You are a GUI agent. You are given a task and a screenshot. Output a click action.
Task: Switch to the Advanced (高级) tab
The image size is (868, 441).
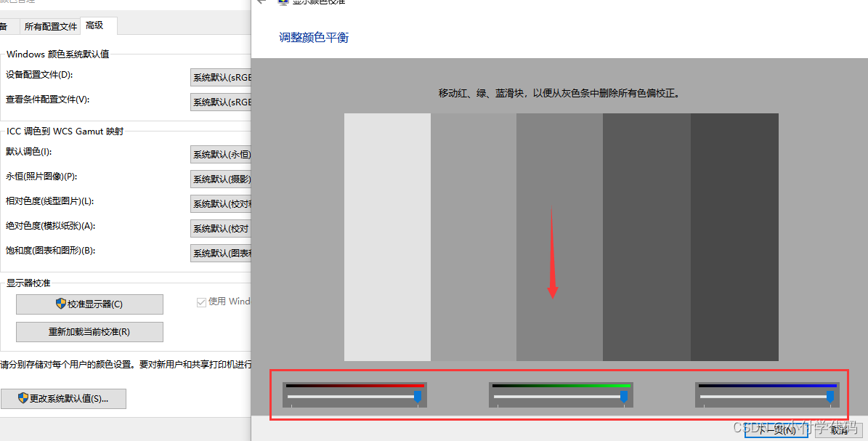[99, 25]
